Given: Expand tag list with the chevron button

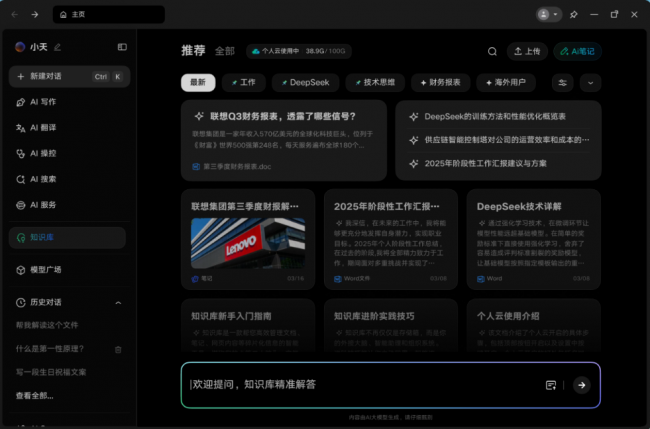Looking at the screenshot, I should 590,83.
